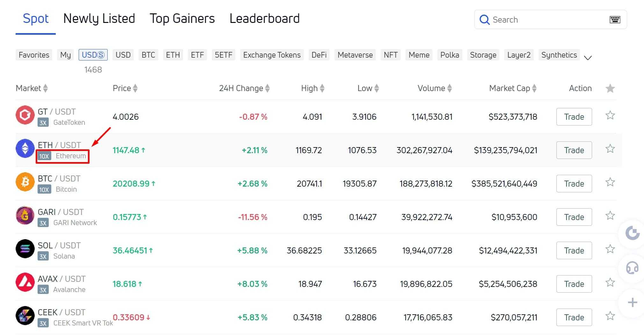Click the Avalanche coin logo
Viewport: 644px width, 335px height.
coord(25,282)
